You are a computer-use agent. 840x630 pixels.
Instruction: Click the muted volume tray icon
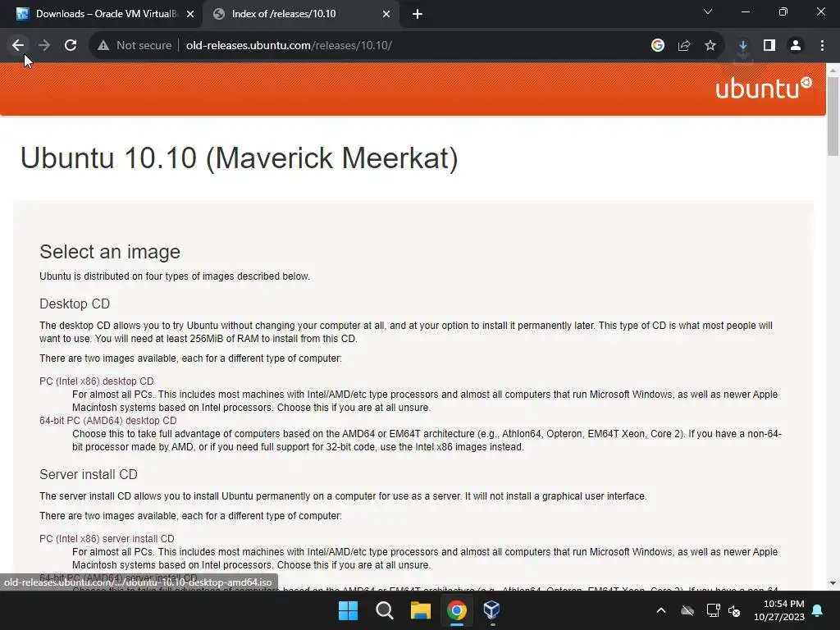734,610
